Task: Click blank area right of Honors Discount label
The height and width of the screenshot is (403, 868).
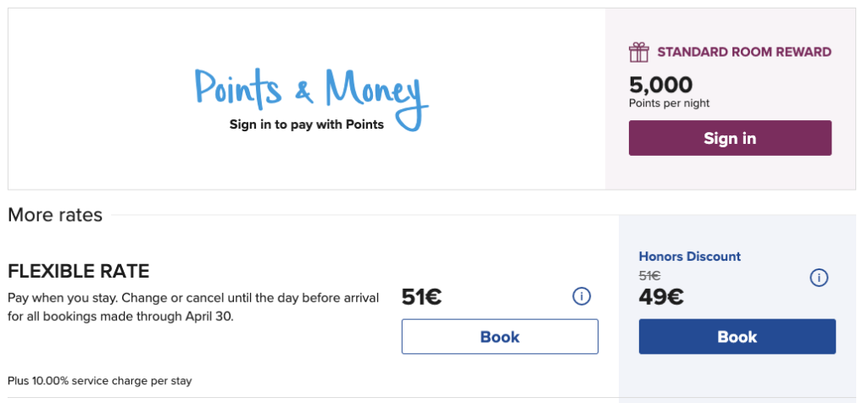Action: 788,257
